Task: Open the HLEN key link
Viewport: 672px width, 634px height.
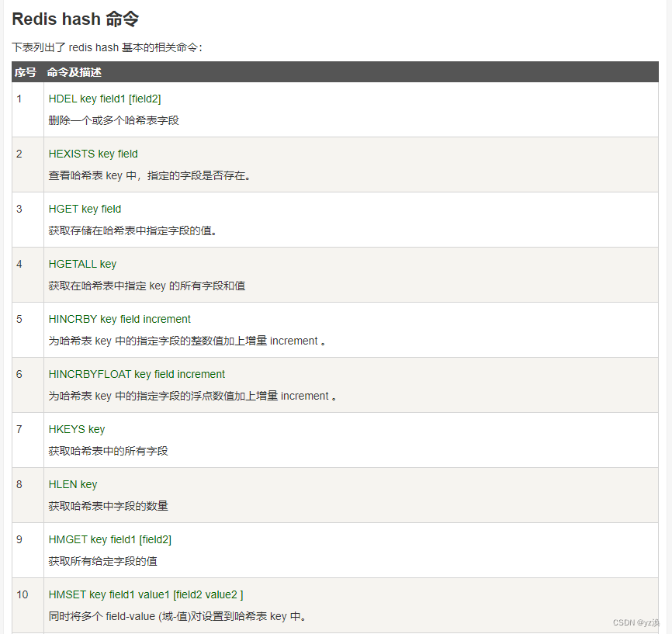Action: click(x=72, y=484)
